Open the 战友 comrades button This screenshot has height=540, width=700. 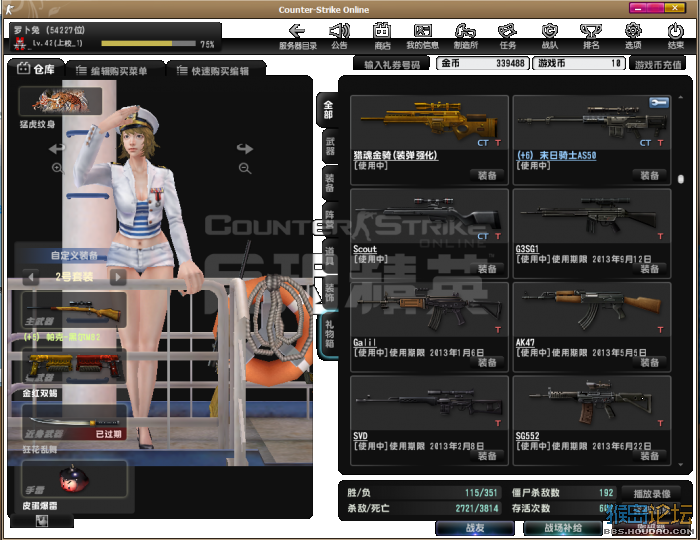coord(475,528)
